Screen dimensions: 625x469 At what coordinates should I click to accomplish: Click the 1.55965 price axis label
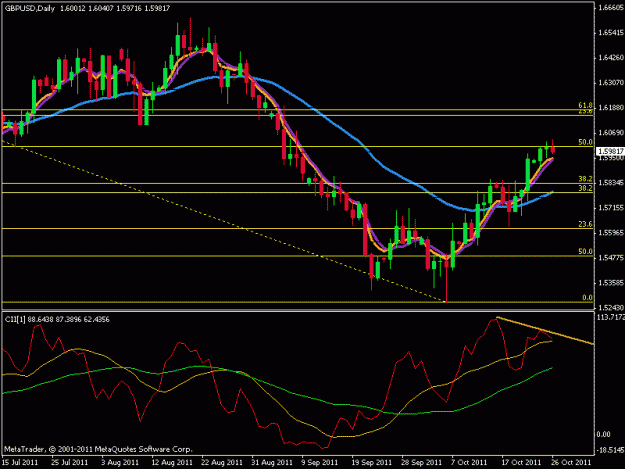611,233
